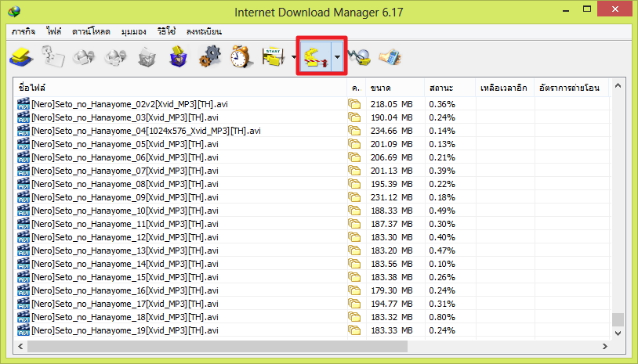
Task: Expand the Start Queue dropdown arrow
Action: [294, 57]
